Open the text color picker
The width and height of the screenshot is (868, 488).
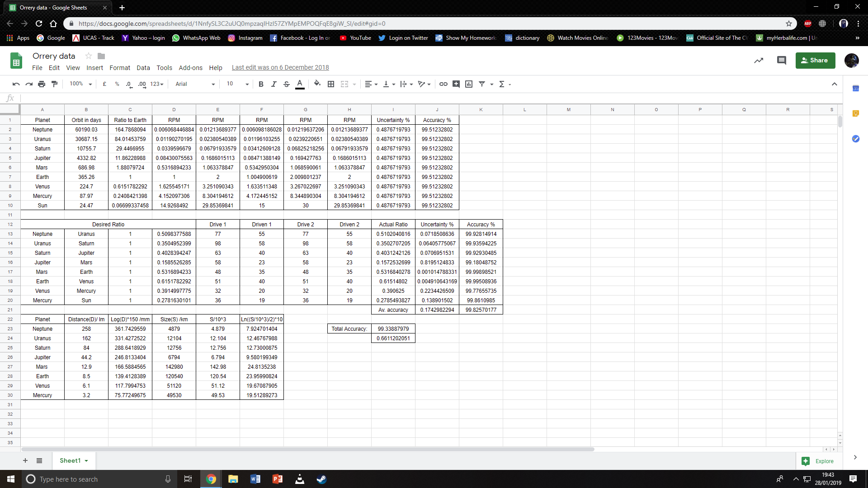(300, 84)
